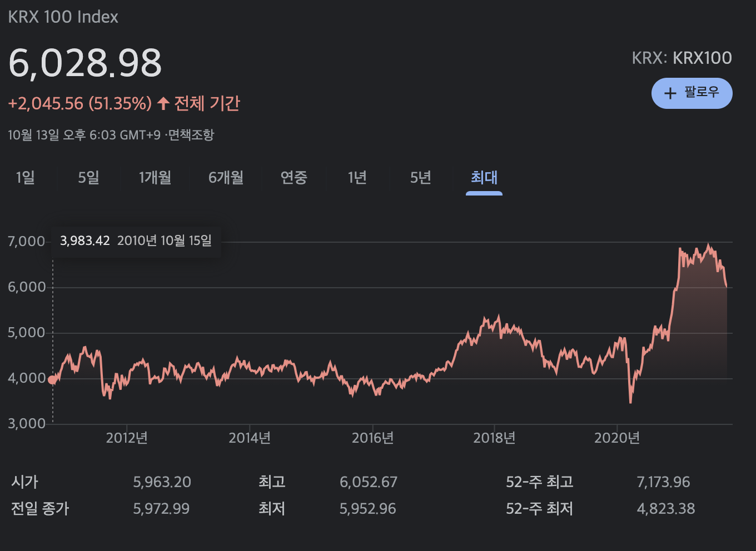Click the 52-주 최저 label
The height and width of the screenshot is (551, 756).
click(x=539, y=509)
